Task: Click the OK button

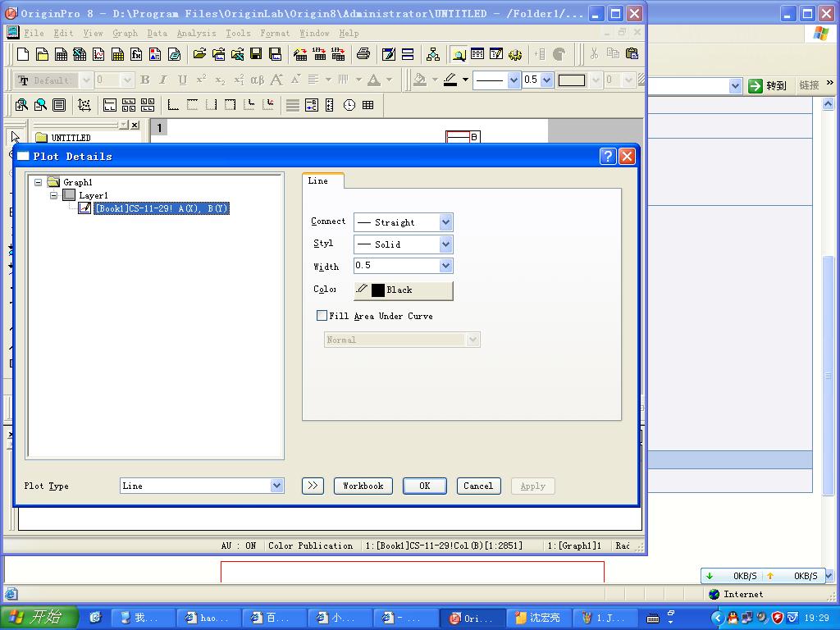Action: pos(425,486)
